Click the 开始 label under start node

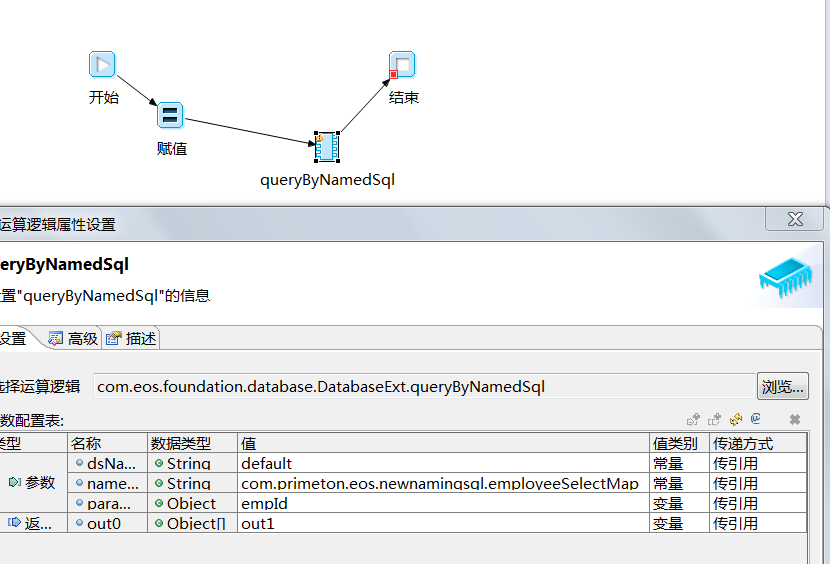pos(104,97)
